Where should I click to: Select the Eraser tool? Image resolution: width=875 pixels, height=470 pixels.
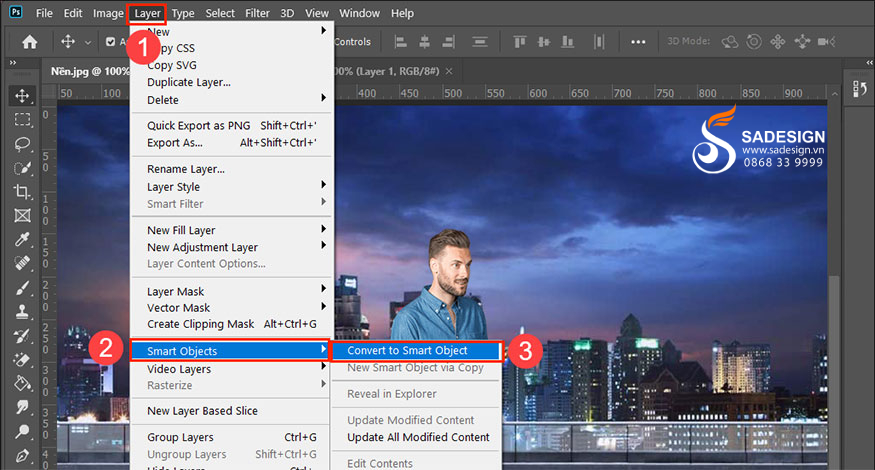(22, 359)
